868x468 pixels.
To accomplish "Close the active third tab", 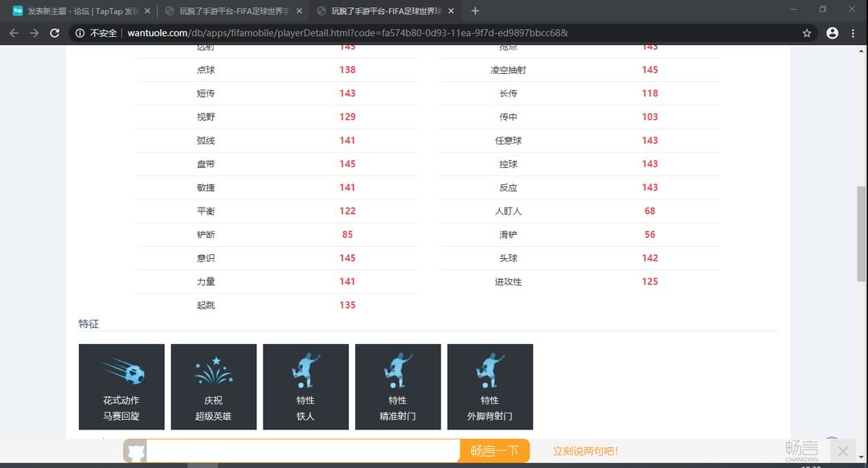I will (x=451, y=10).
